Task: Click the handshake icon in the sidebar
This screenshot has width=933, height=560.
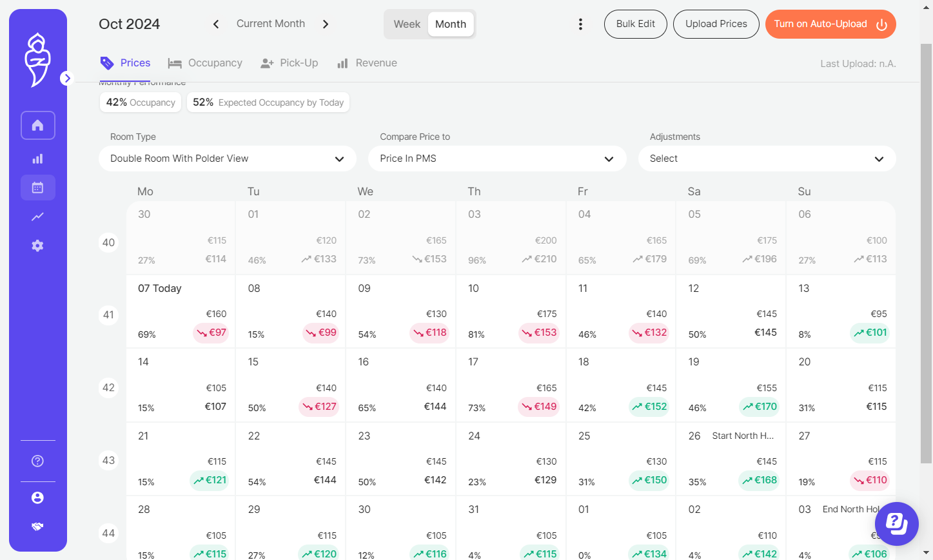Action: tap(37, 526)
